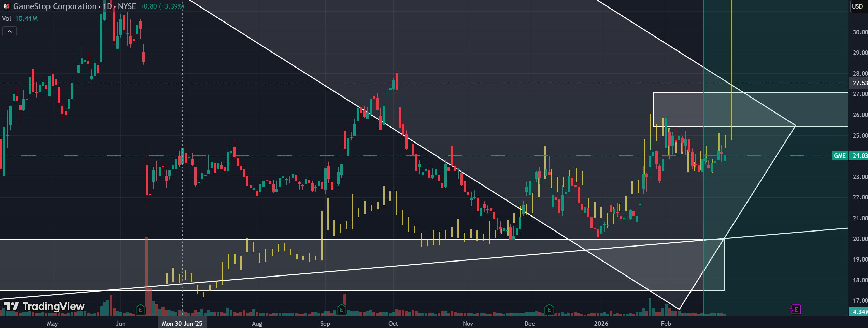Screen dimensions: 868x328
Task: Collapse the indicator legend with the chevron
Action: (x=10, y=32)
